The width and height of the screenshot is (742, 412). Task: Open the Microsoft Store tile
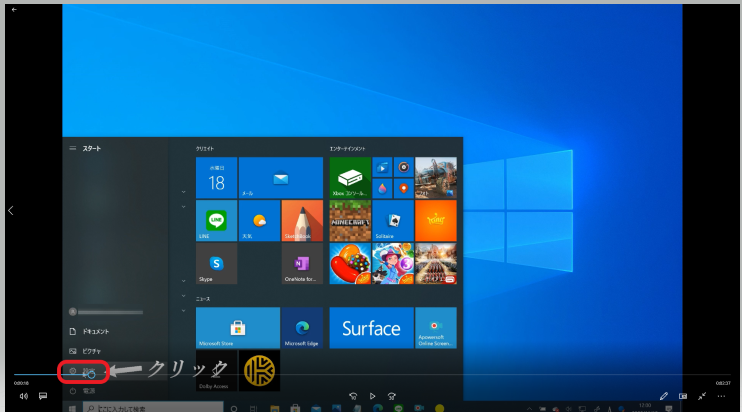238,327
